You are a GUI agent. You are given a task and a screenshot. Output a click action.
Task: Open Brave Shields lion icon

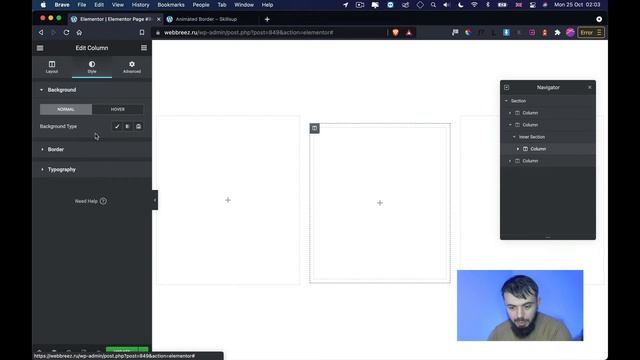coord(396,33)
